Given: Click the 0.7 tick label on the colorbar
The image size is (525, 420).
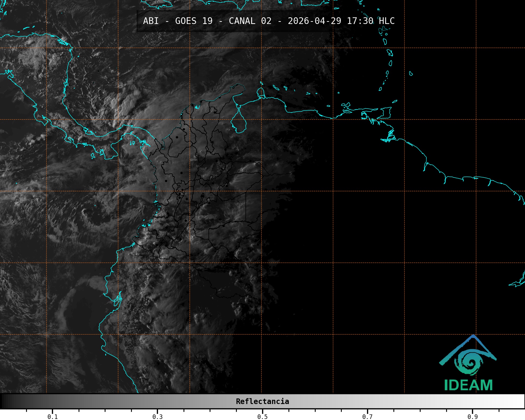Looking at the screenshot, I should (x=367, y=417).
